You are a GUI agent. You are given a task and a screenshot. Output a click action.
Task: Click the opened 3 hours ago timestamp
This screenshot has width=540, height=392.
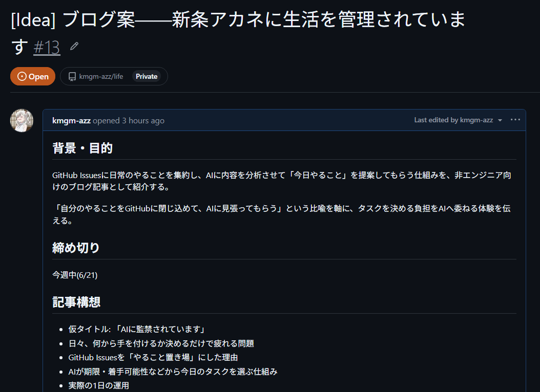pos(129,121)
